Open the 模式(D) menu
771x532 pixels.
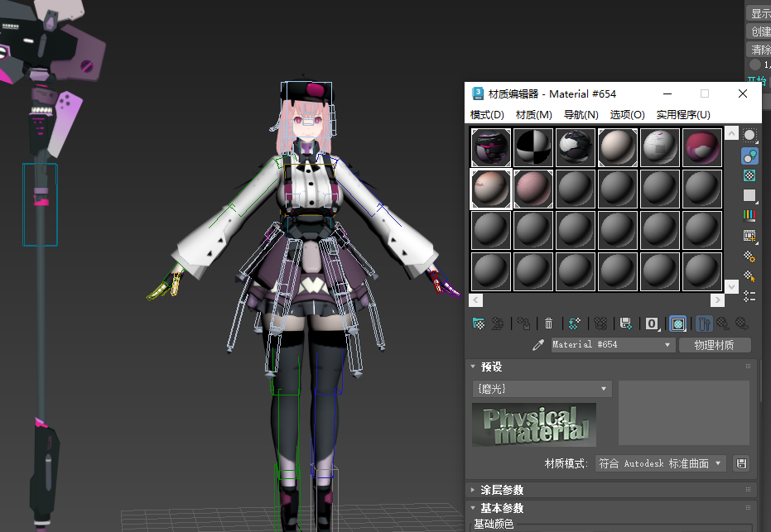487,115
